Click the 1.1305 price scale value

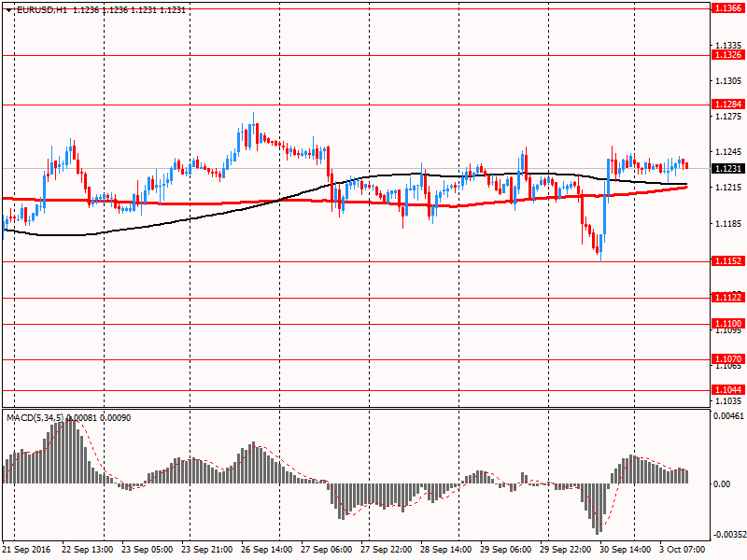728,81
